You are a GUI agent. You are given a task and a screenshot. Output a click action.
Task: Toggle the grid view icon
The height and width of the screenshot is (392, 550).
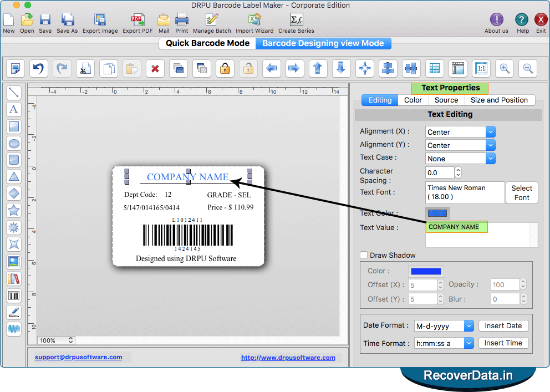click(435, 68)
